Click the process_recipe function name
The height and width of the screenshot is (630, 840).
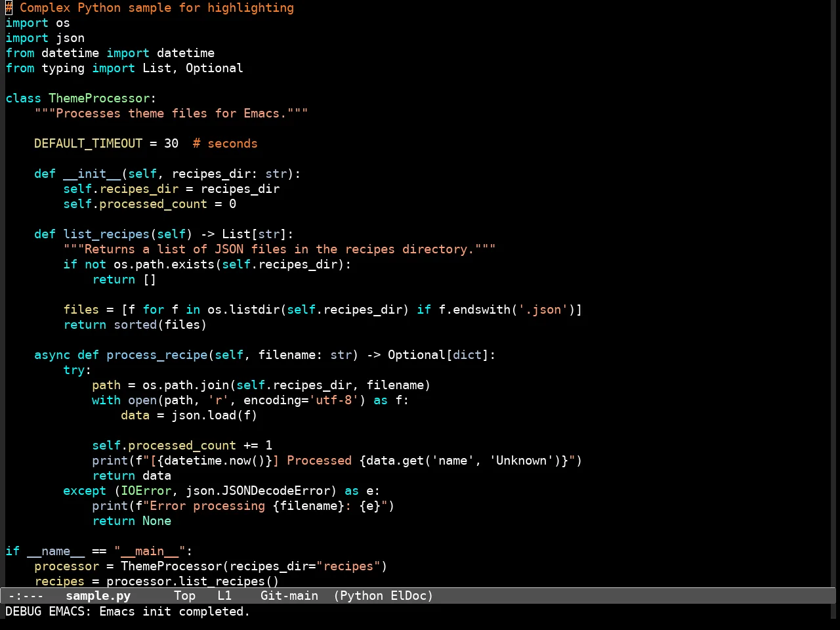click(157, 355)
